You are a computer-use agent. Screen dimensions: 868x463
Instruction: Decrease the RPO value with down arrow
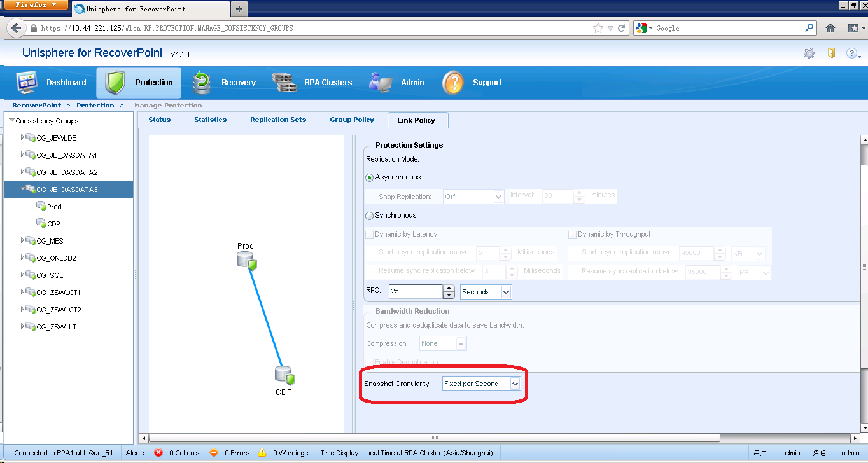449,296
